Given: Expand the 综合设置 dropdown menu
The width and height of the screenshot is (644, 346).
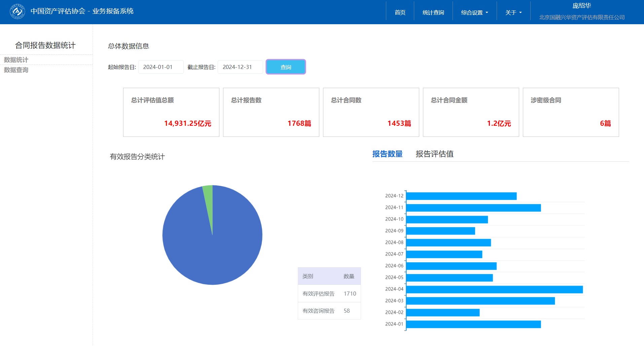Looking at the screenshot, I should (x=474, y=12).
